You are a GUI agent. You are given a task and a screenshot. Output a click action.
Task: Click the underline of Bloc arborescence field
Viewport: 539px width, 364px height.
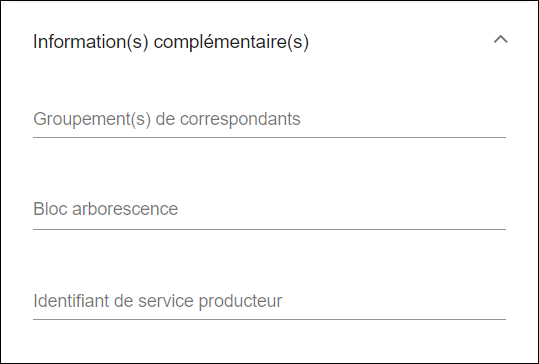[x=270, y=229]
